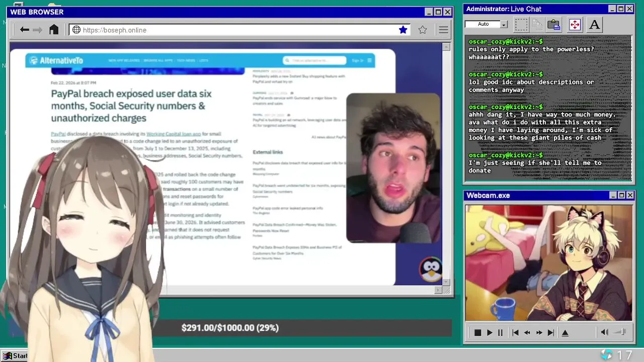Image resolution: width=644 pixels, height=362 pixels.
Task: Open the browser home page icon
Action: 54,30
